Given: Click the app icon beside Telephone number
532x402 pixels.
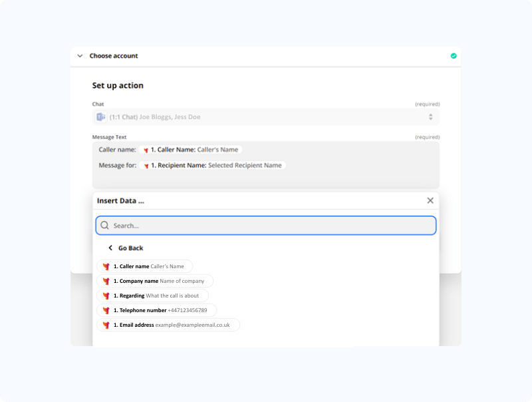Looking at the screenshot, I should pos(106,310).
